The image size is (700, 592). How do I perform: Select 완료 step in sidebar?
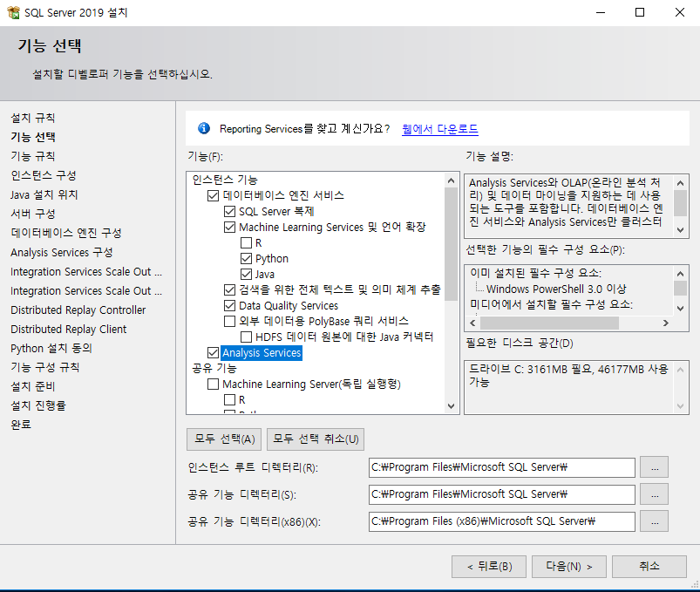[21, 425]
